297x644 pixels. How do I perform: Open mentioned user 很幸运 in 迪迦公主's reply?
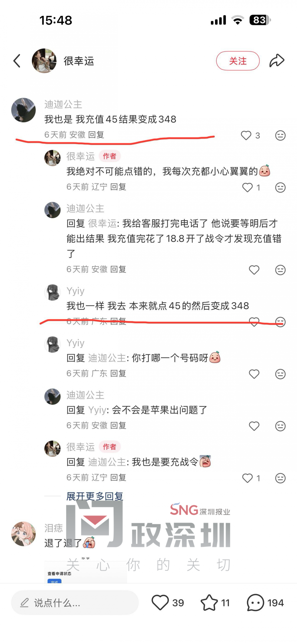(x=102, y=223)
